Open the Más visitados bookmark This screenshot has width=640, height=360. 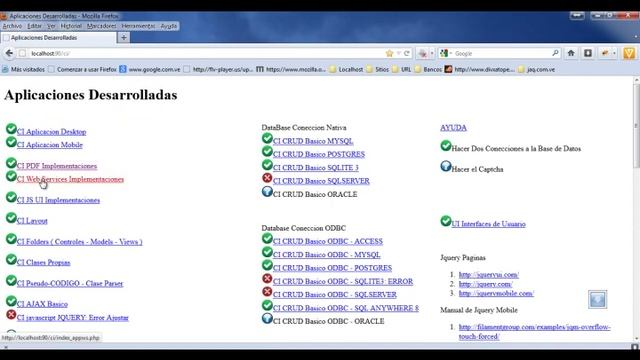(x=24, y=69)
